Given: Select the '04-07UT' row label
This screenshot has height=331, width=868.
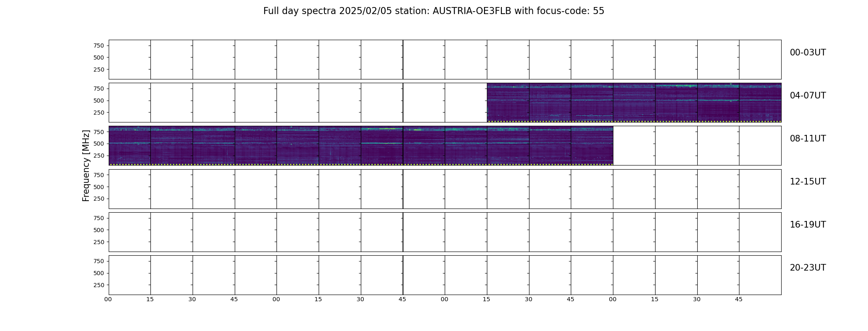Looking at the screenshot, I should 808,96.
